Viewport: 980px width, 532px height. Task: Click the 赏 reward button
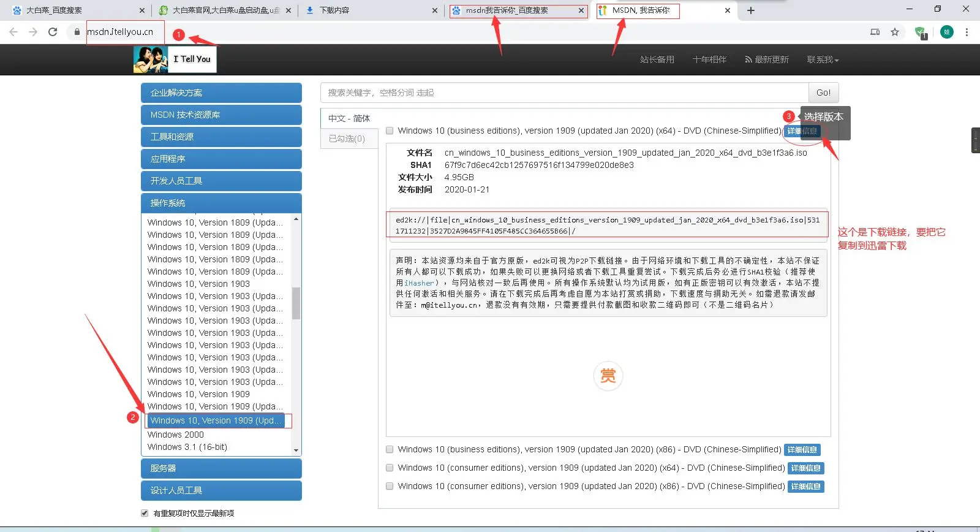pos(608,376)
